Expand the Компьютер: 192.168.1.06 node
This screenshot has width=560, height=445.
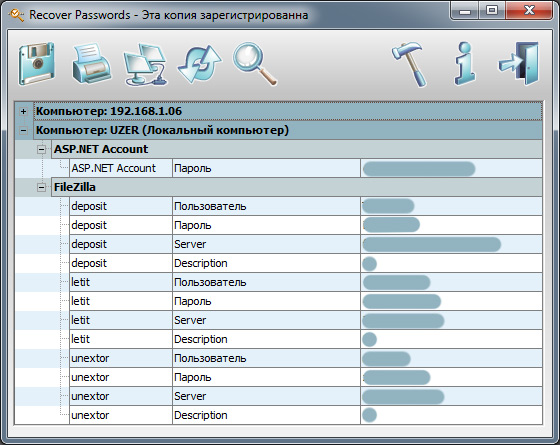tap(24, 111)
